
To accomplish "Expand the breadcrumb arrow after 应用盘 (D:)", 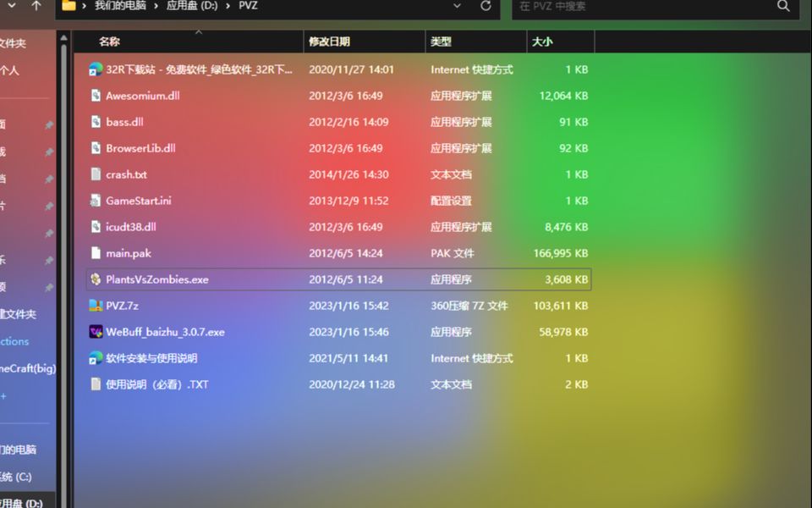I will tap(227, 5).
